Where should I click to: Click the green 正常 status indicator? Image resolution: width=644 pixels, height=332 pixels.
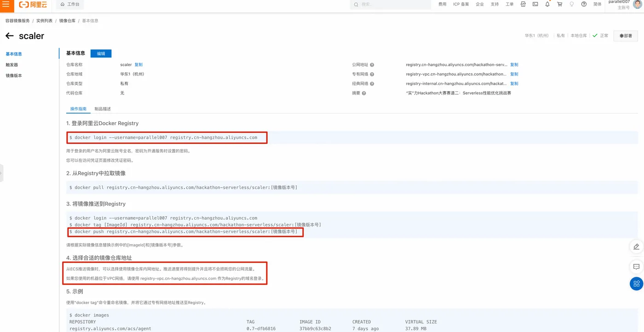pyautogui.click(x=600, y=35)
